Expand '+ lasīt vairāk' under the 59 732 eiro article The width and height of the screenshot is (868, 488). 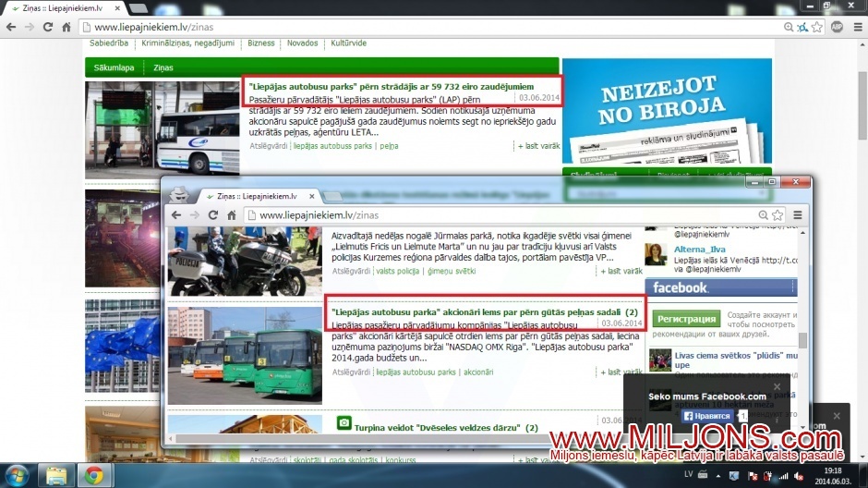coord(538,146)
